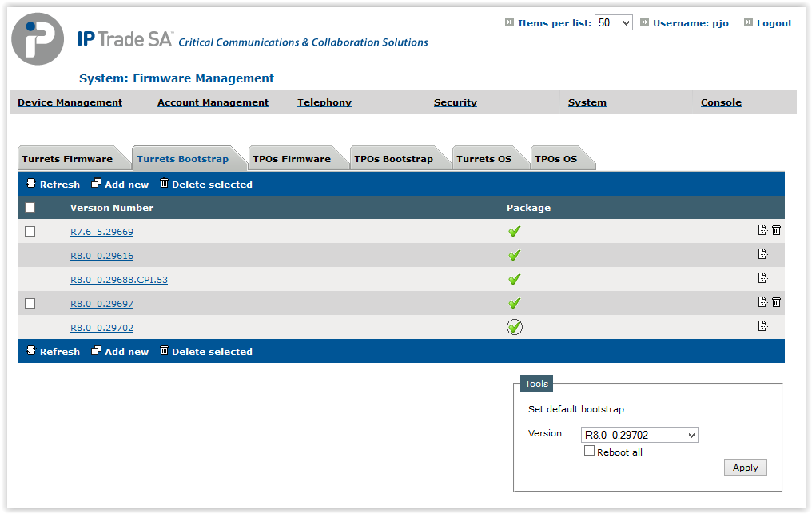Open the Items per list dropdown
812x514 pixels.
point(614,23)
